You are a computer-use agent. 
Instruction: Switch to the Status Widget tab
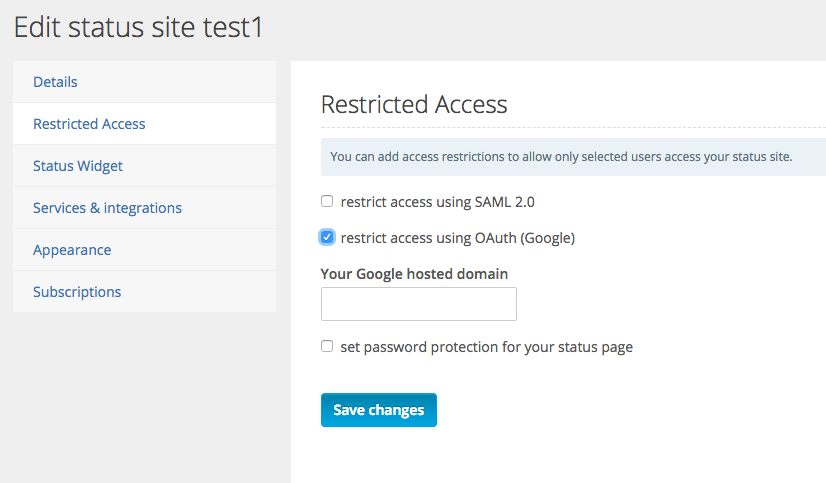pos(144,166)
